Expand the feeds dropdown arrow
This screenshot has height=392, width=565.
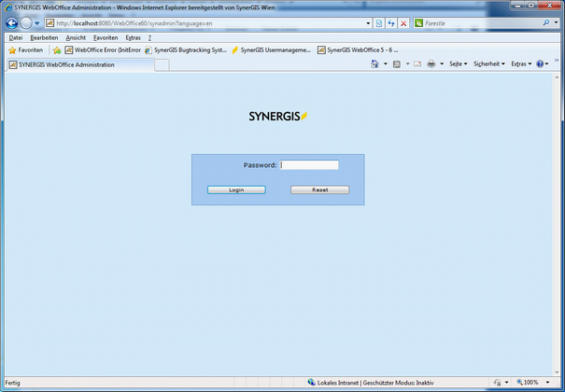[x=407, y=63]
